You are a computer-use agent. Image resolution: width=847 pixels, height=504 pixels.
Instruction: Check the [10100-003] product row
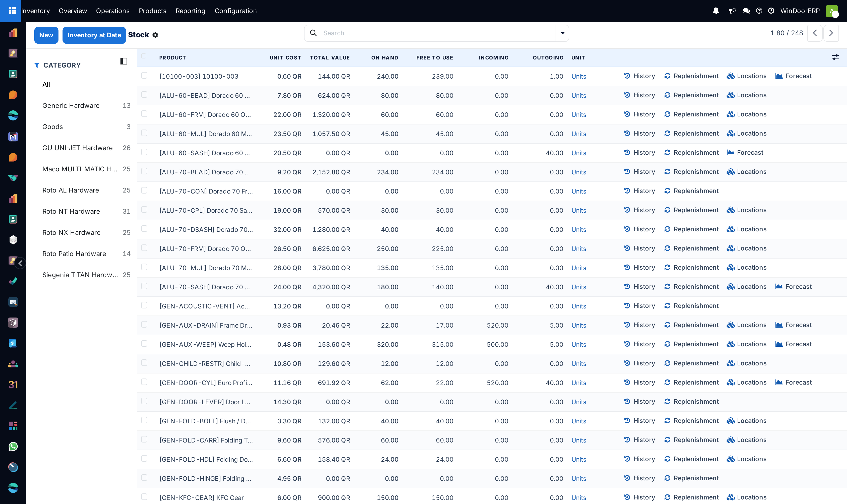144,75
